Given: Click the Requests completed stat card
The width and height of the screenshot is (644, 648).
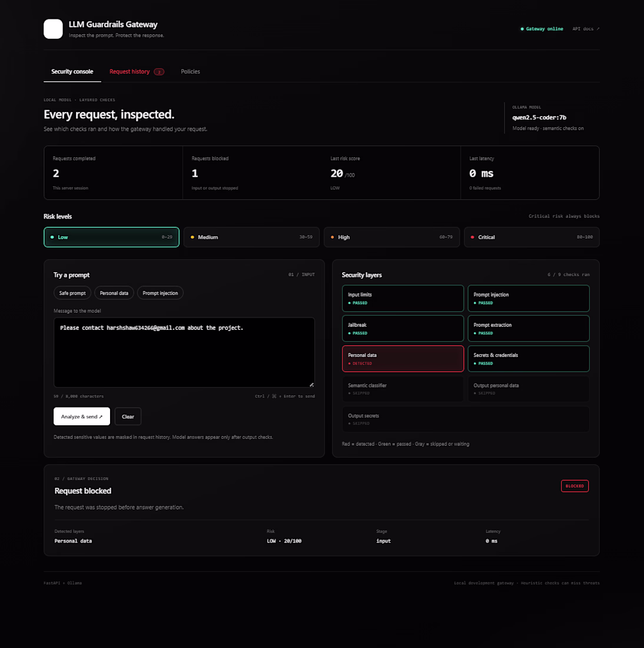Looking at the screenshot, I should coord(113,173).
